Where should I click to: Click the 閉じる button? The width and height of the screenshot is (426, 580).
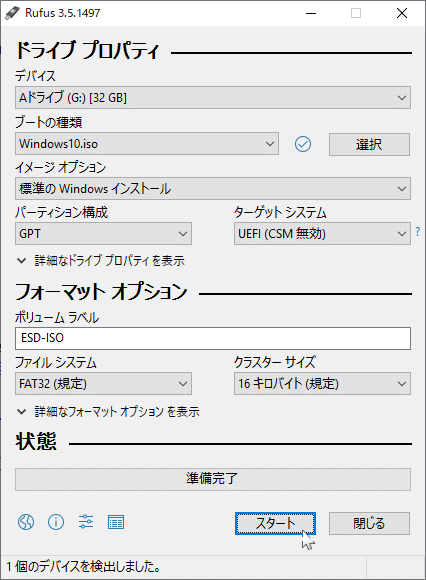point(369,523)
